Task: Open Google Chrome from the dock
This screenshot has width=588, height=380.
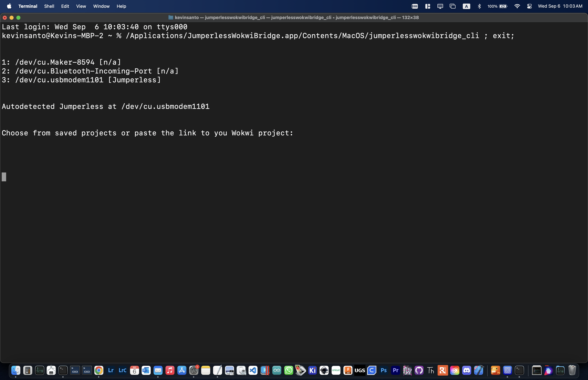Action: click(99, 370)
